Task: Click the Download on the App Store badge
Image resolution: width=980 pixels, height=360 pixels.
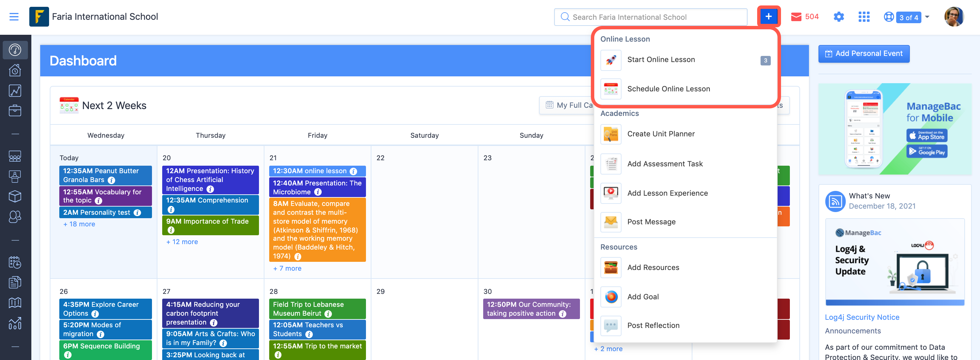Action: pyautogui.click(x=927, y=135)
